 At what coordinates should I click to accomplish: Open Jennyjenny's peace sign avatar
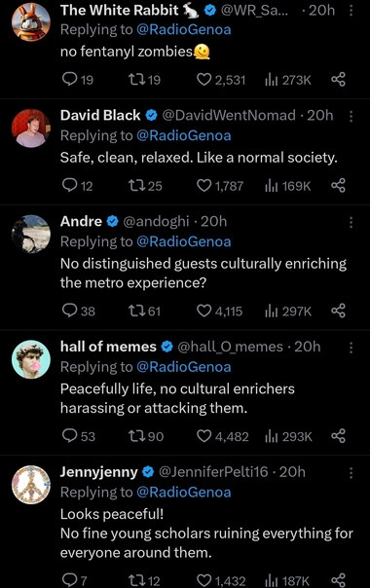coord(31,484)
